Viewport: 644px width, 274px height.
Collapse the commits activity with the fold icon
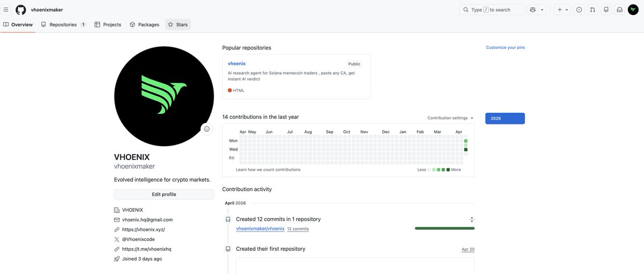pos(472,219)
